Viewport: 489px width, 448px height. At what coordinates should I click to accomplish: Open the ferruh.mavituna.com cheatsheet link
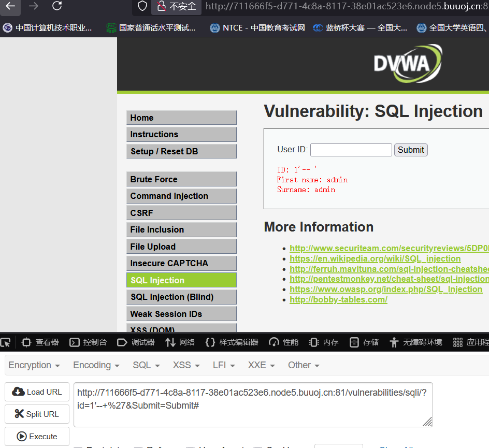pos(389,269)
